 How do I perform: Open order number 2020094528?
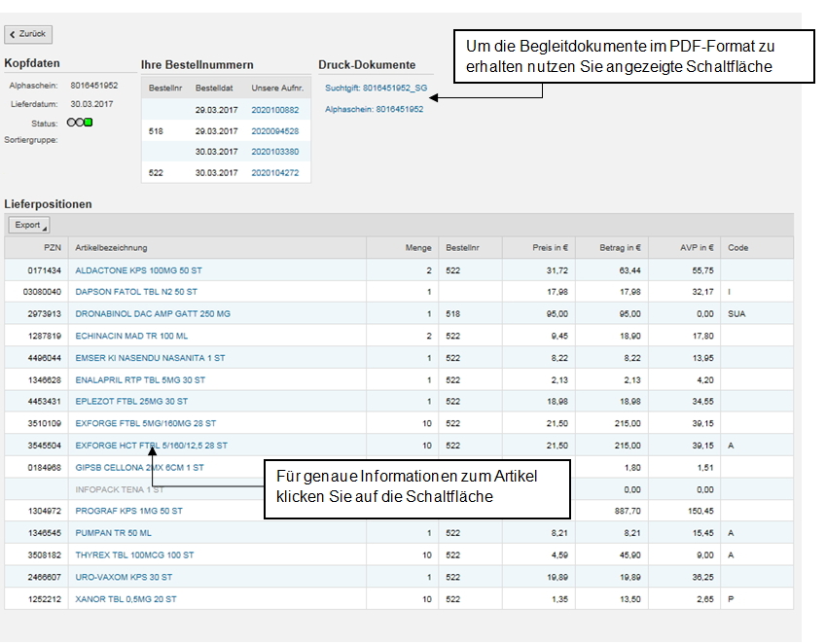[275, 131]
